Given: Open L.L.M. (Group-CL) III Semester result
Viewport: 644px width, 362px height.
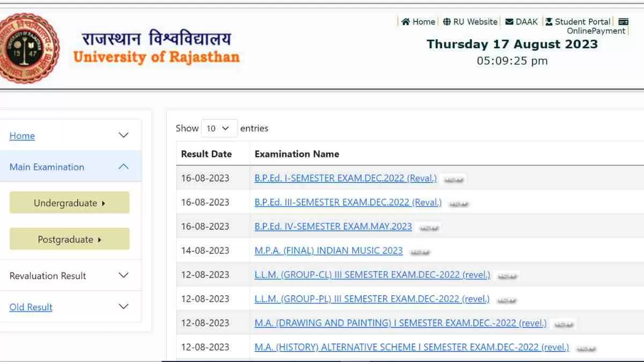Looking at the screenshot, I should tap(372, 275).
